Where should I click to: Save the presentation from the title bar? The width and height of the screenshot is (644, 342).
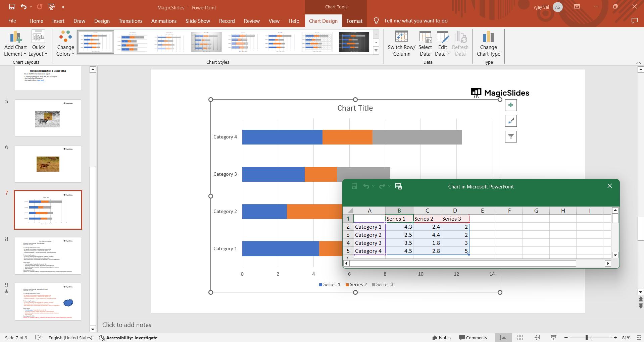(12, 7)
